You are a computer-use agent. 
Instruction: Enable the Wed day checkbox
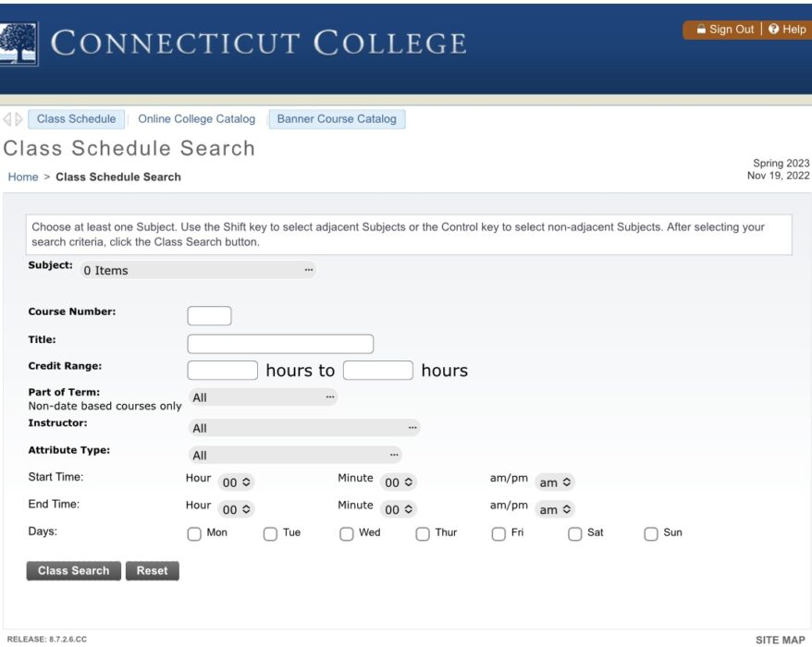[346, 533]
